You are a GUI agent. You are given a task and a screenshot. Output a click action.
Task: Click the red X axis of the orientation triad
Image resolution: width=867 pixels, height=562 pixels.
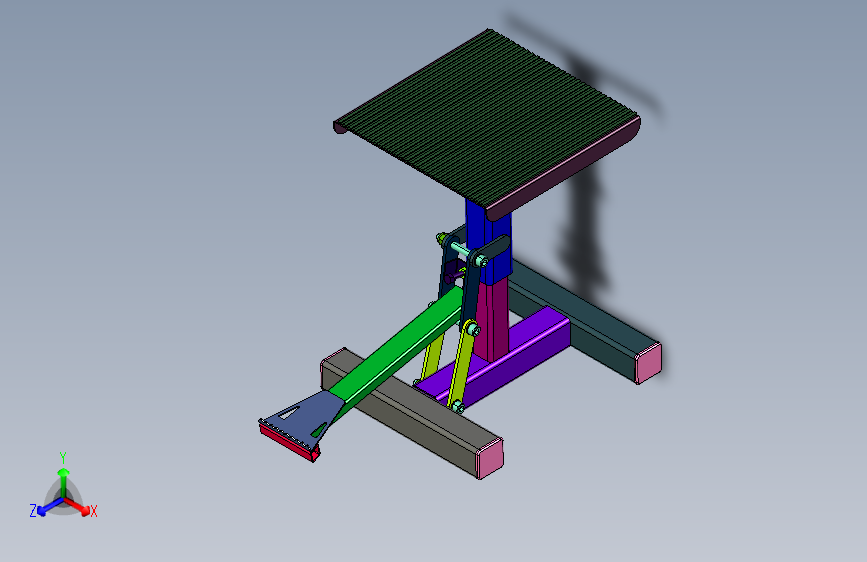coord(77,506)
